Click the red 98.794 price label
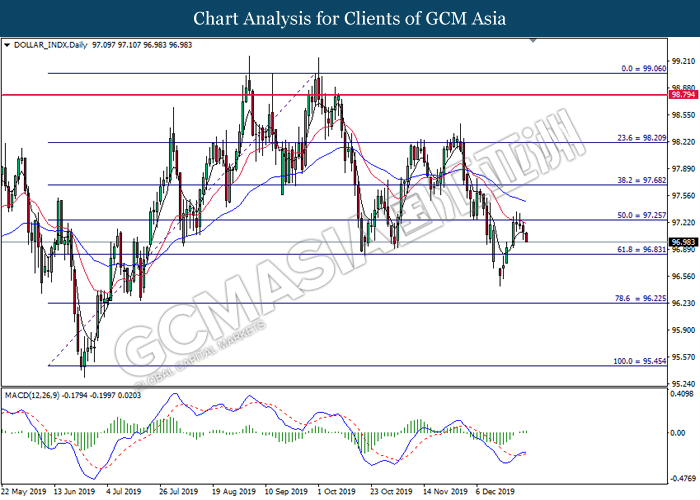 (683, 95)
